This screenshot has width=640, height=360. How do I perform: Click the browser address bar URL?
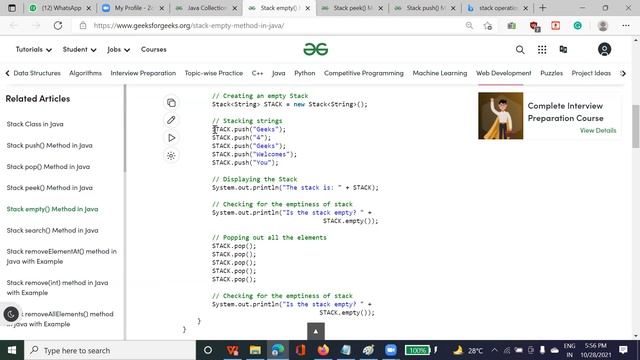point(189,26)
